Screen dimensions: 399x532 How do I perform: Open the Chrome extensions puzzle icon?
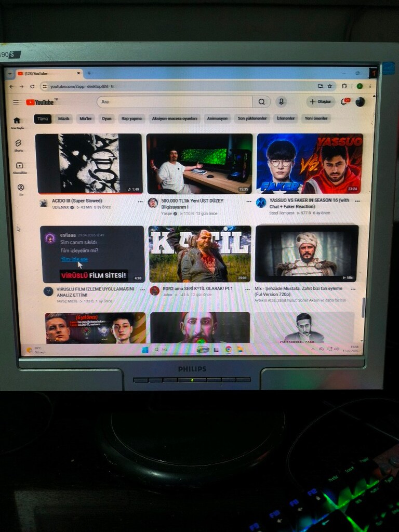pos(344,86)
